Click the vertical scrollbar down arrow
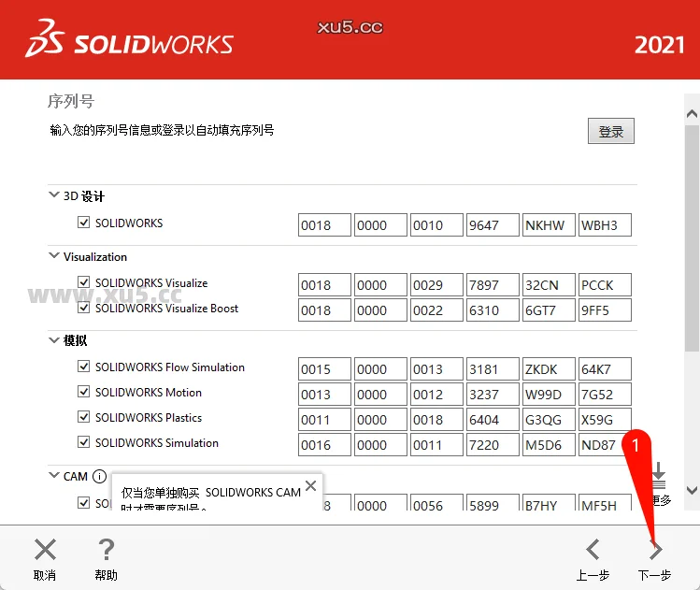This screenshot has width=700, height=590. (692, 490)
